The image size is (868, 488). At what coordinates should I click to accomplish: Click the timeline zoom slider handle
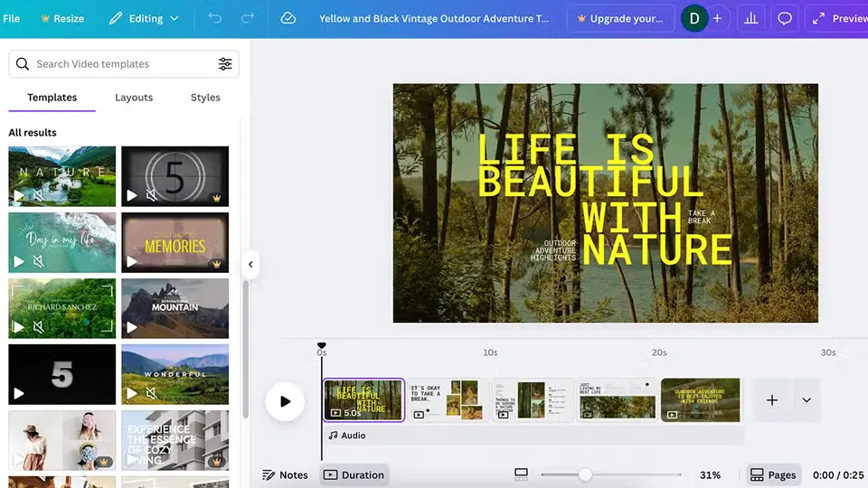pyautogui.click(x=585, y=474)
